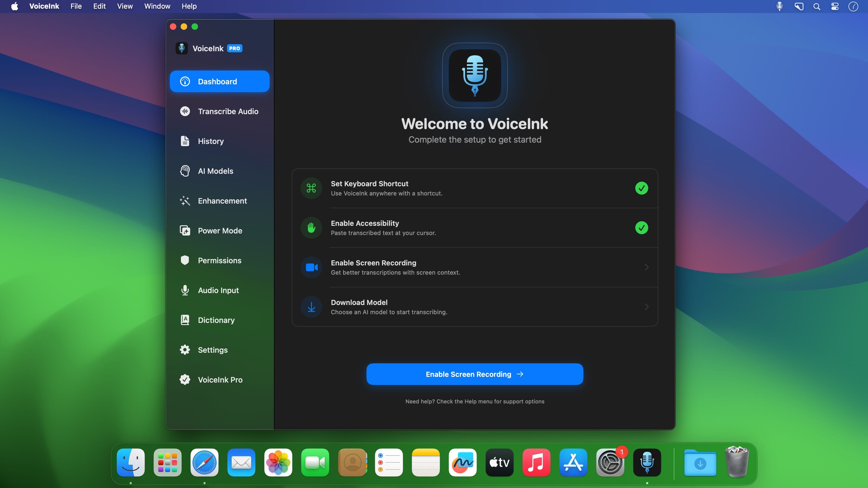Open the Transcribe Audio waveform icon
This screenshot has height=488, width=868.
(185, 111)
